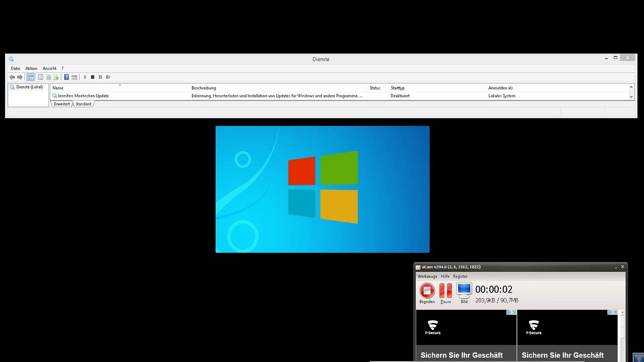Click the left ad's AdChoices icon
Image resolution: width=644 pixels, height=362 pixels.
coord(509,312)
